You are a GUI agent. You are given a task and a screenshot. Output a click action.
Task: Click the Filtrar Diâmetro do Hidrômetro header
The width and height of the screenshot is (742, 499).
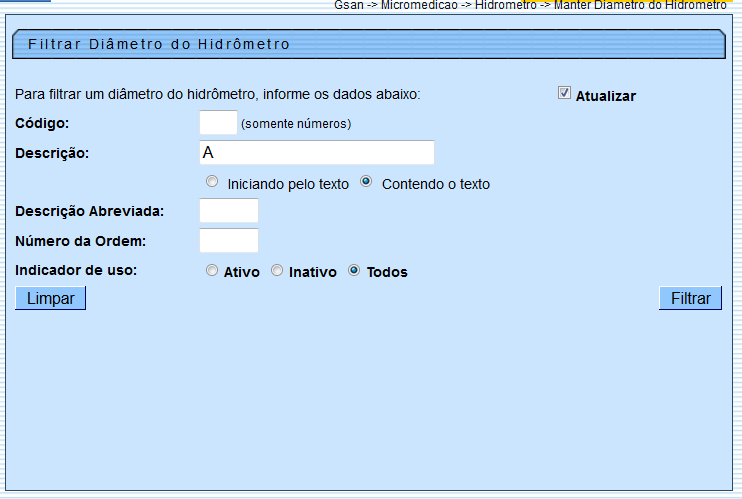pos(159,44)
